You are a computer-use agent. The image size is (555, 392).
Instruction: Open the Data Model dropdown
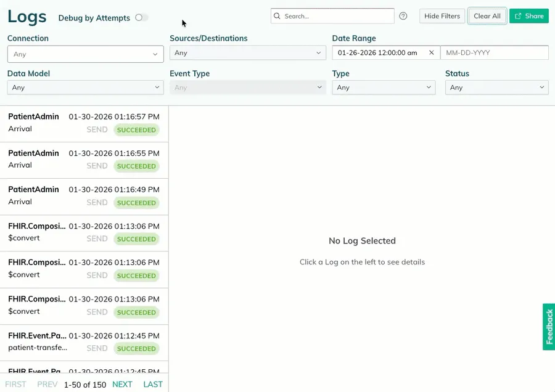pyautogui.click(x=85, y=88)
